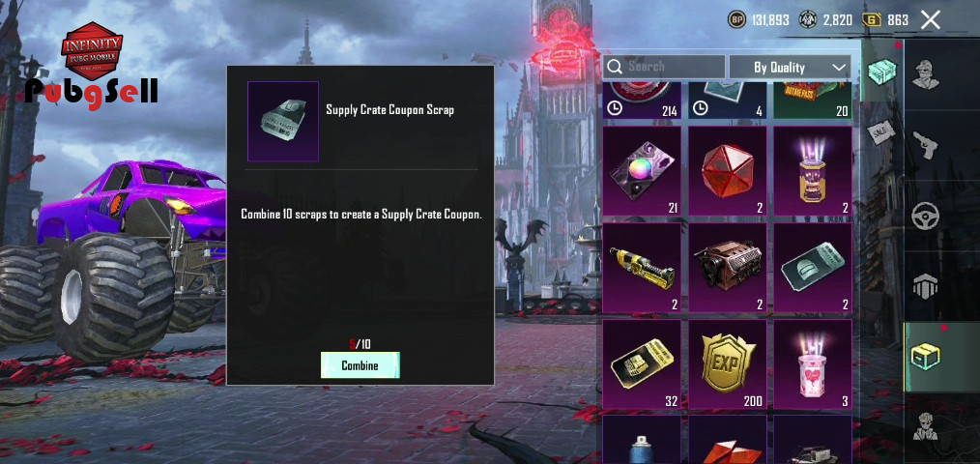Select the green coupon scrap item
The height and width of the screenshot is (464, 980).
[813, 268]
